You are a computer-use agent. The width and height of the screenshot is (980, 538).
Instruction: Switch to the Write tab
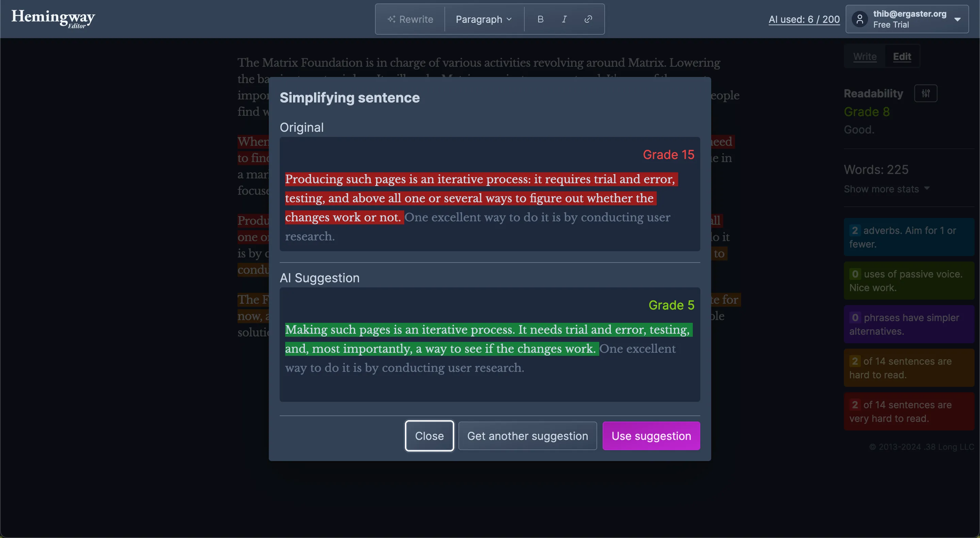click(x=865, y=56)
